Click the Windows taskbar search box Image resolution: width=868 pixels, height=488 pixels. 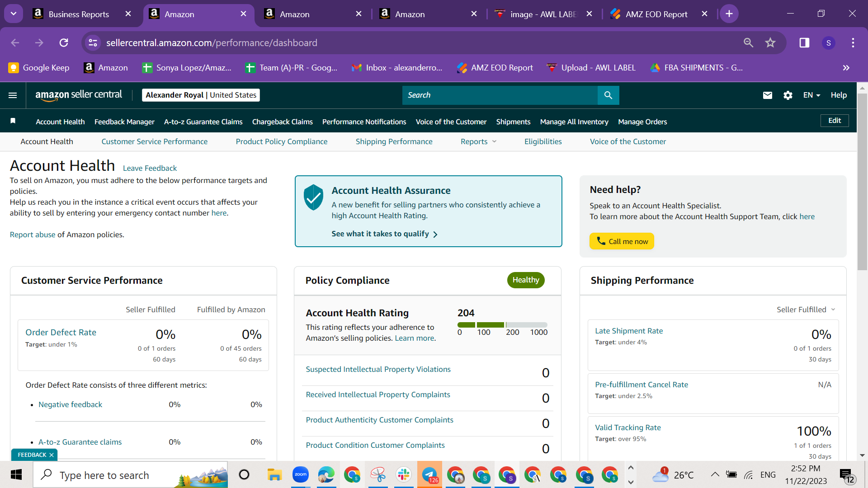[x=130, y=475]
